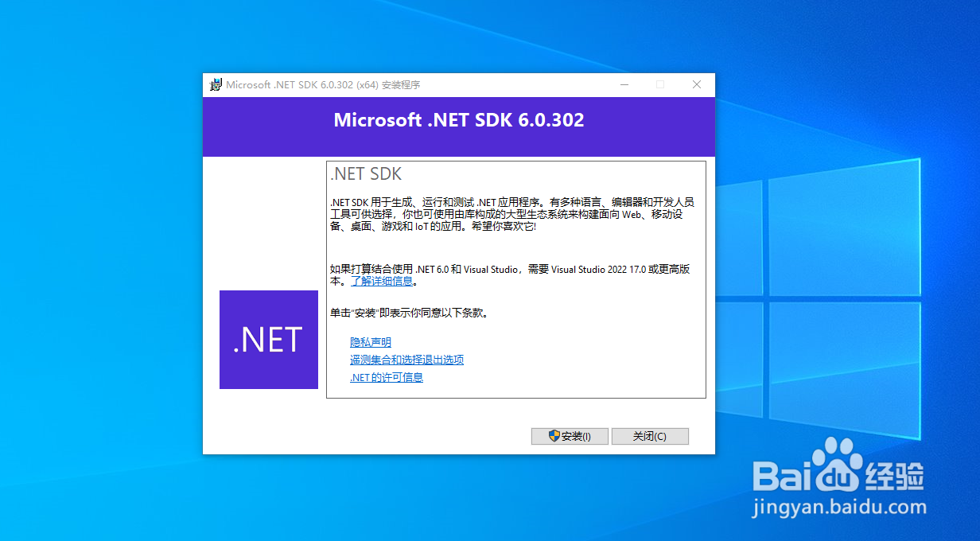Minimize the installer window
Image resolution: width=980 pixels, height=541 pixels.
click(624, 84)
